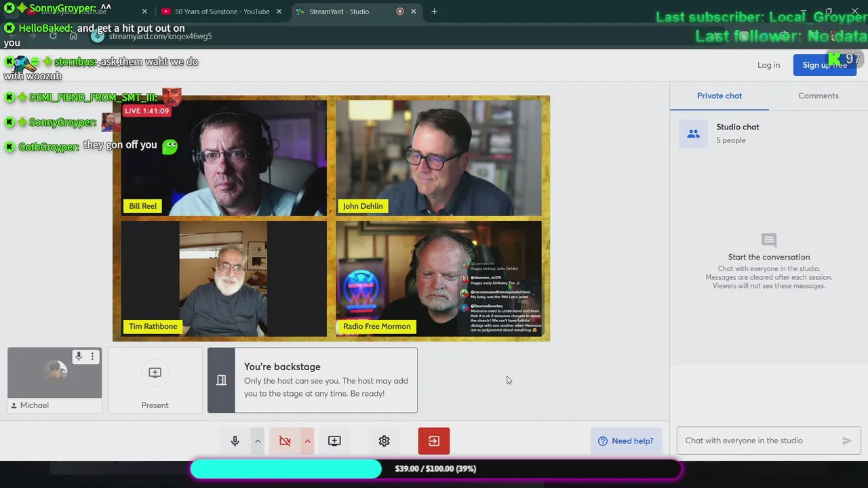The width and height of the screenshot is (868, 488).
Task: Click GothGroyper chat username
Action: (49, 147)
